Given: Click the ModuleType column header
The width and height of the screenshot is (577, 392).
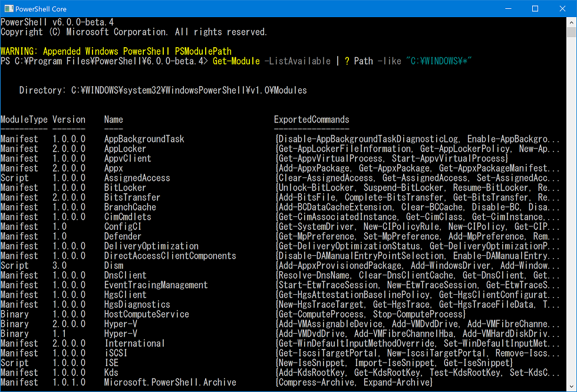Looking at the screenshot, I should click(x=24, y=120).
